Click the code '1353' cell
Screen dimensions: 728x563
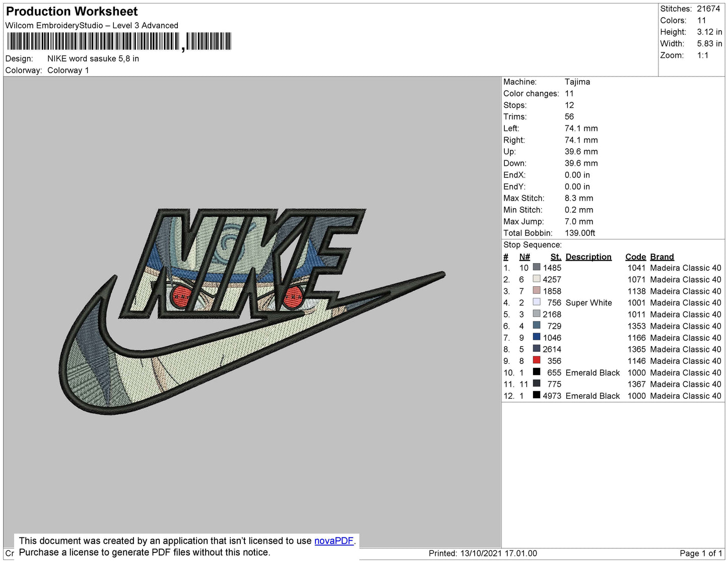(x=636, y=326)
